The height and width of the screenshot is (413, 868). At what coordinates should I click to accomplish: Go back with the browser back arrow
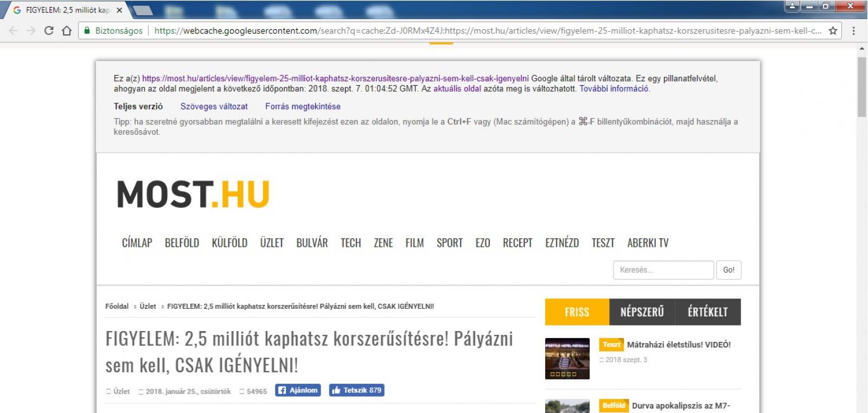[14, 31]
